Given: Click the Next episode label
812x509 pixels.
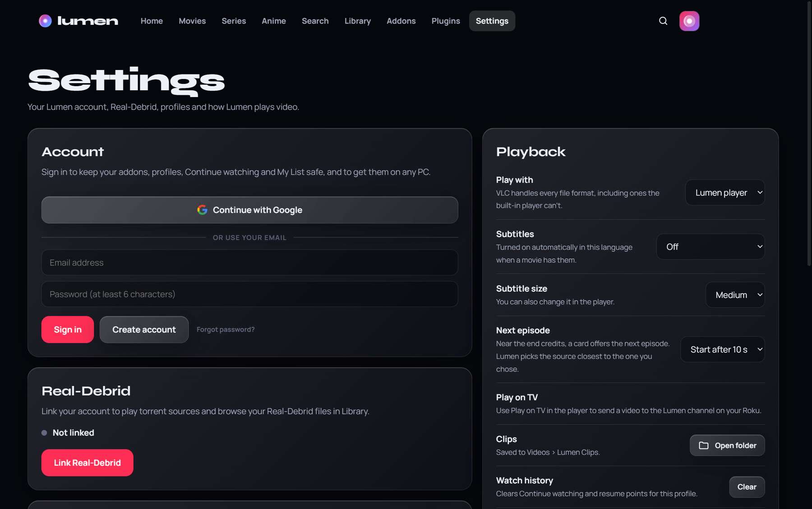Looking at the screenshot, I should click(x=523, y=331).
